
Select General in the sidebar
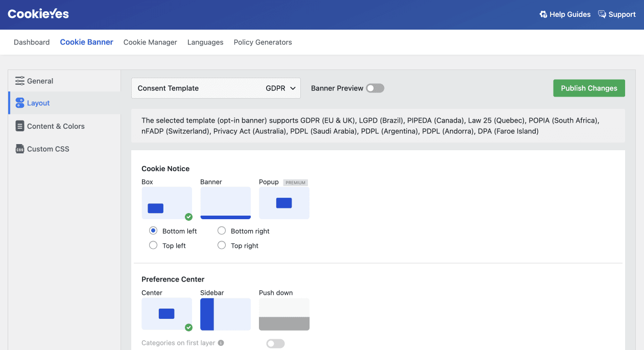64,81
